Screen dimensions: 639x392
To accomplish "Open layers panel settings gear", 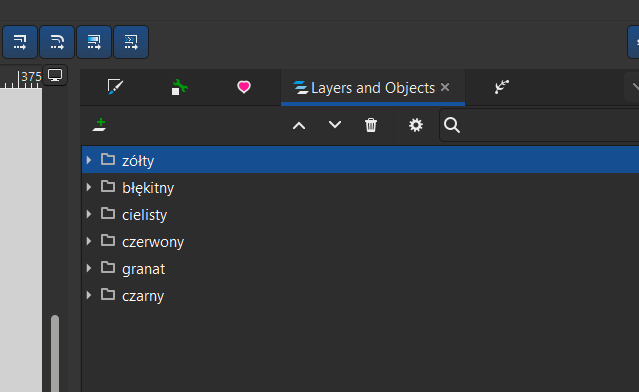I will 416,125.
